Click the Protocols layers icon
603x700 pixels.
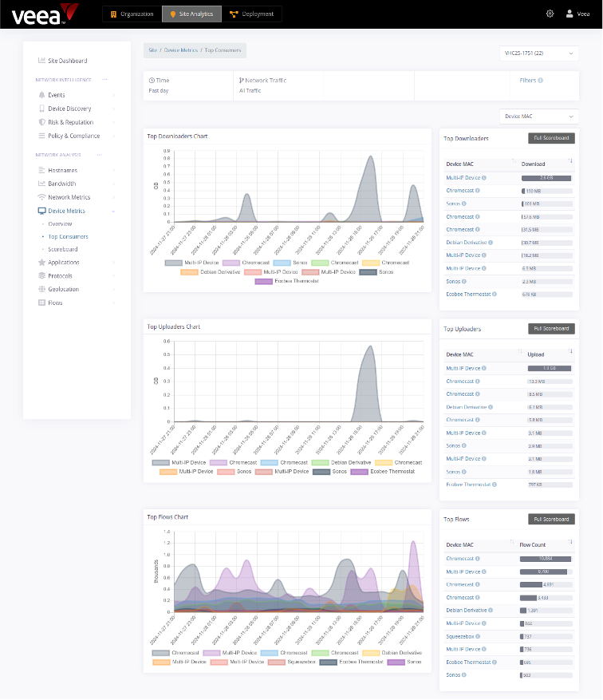41,275
